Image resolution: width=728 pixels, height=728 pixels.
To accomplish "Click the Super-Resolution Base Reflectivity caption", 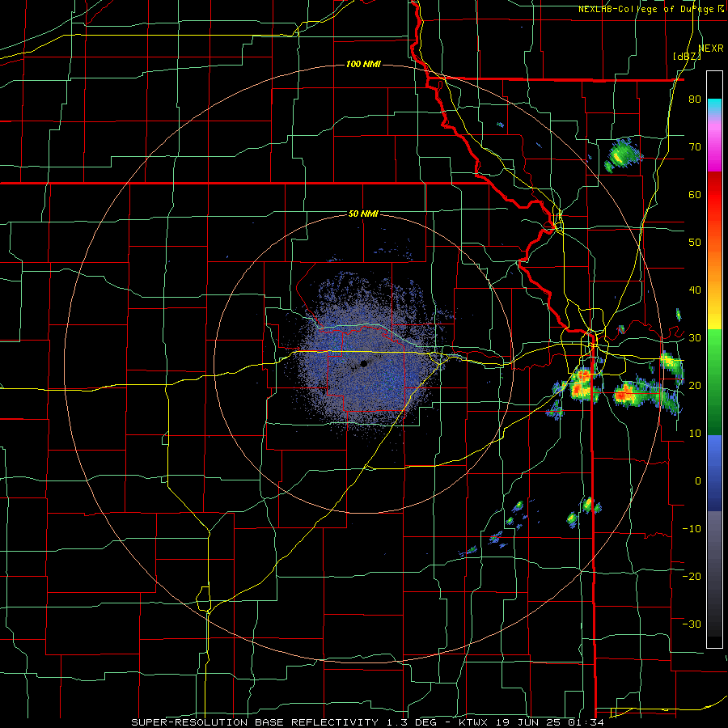I will click(368, 722).
